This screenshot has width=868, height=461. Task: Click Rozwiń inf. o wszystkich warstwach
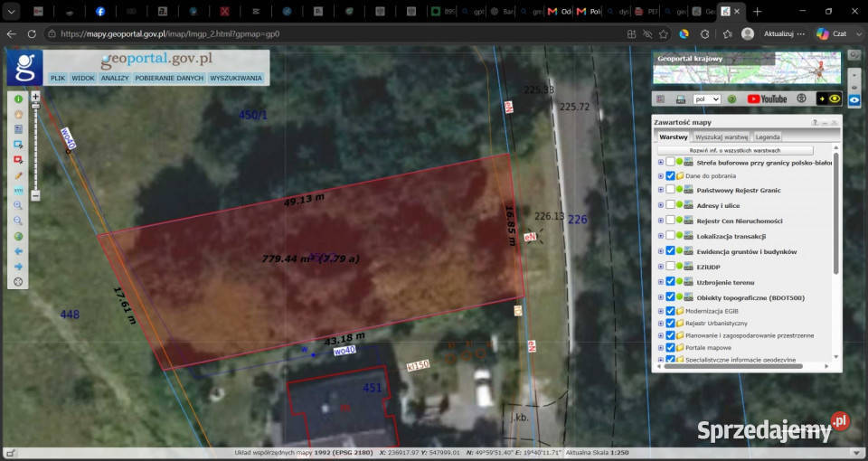click(x=735, y=151)
